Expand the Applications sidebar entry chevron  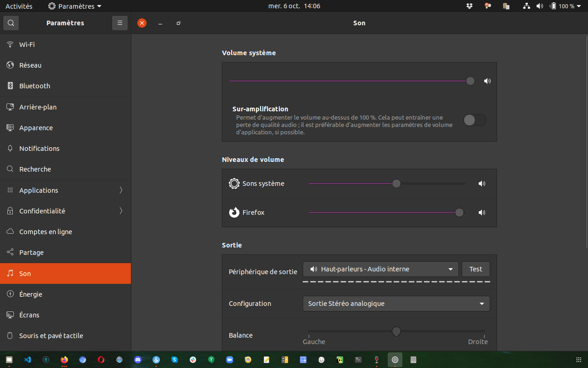click(x=121, y=190)
